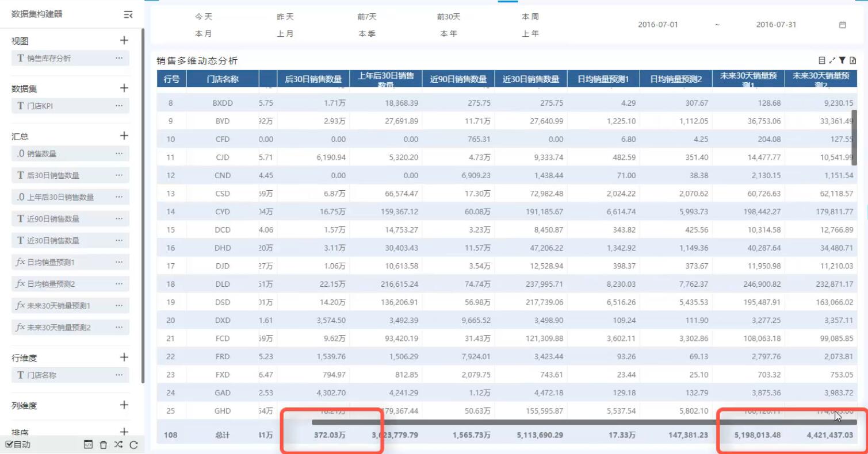Screen dimensions: 868x454
Task: Open options menu for 门店KPI
Action: click(119, 106)
